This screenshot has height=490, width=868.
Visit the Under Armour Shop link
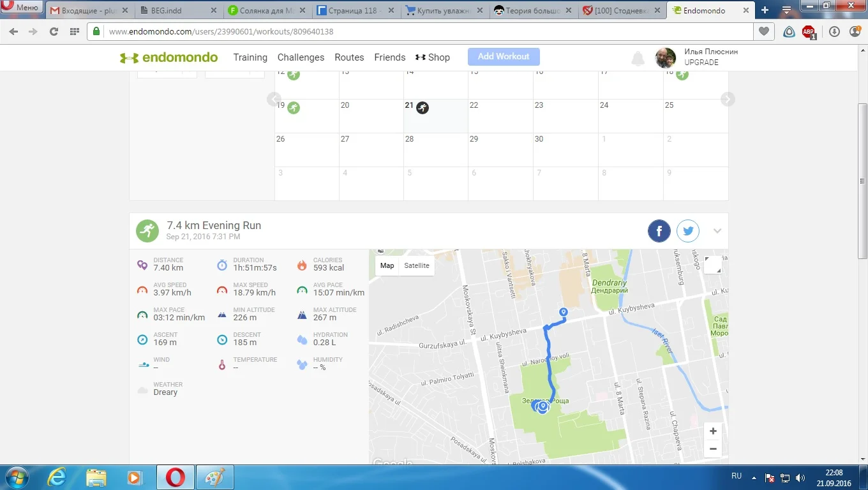[x=433, y=57]
